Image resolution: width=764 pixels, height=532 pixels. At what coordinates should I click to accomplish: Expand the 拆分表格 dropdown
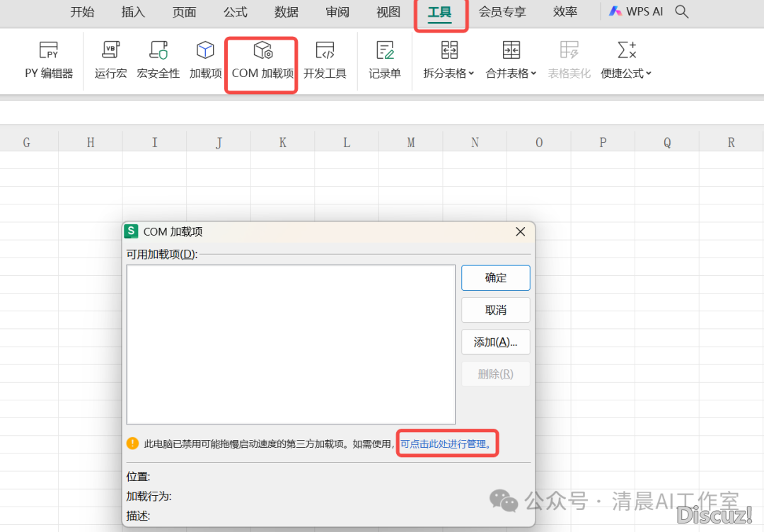pyautogui.click(x=448, y=73)
